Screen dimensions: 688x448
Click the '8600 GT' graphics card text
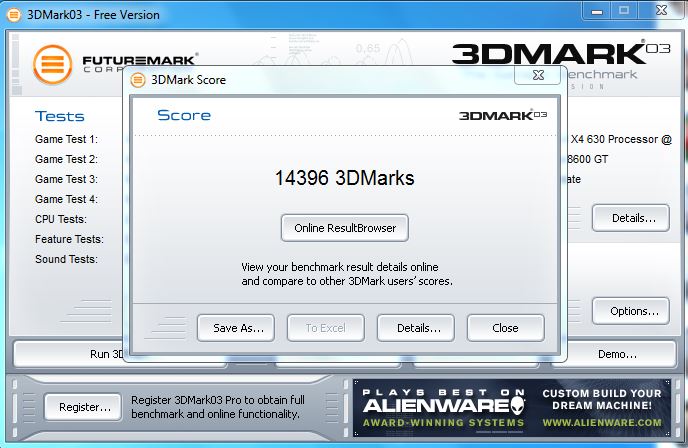(x=588, y=159)
